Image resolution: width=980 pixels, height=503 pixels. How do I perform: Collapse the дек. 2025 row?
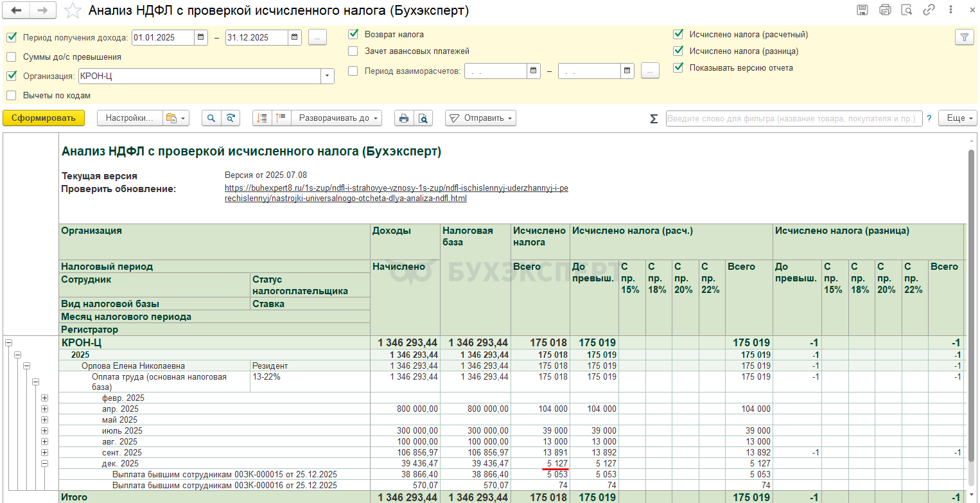(x=44, y=463)
